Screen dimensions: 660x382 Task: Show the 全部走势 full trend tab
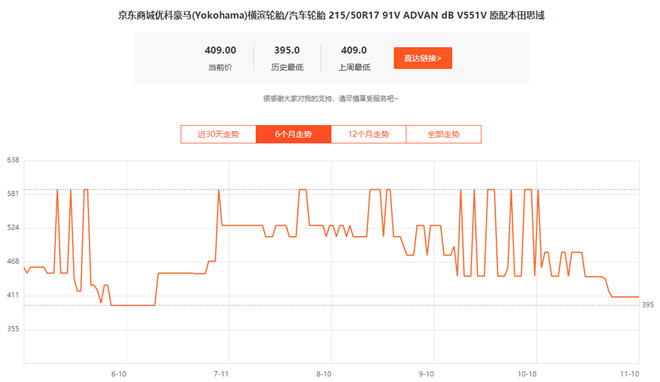[x=444, y=134]
